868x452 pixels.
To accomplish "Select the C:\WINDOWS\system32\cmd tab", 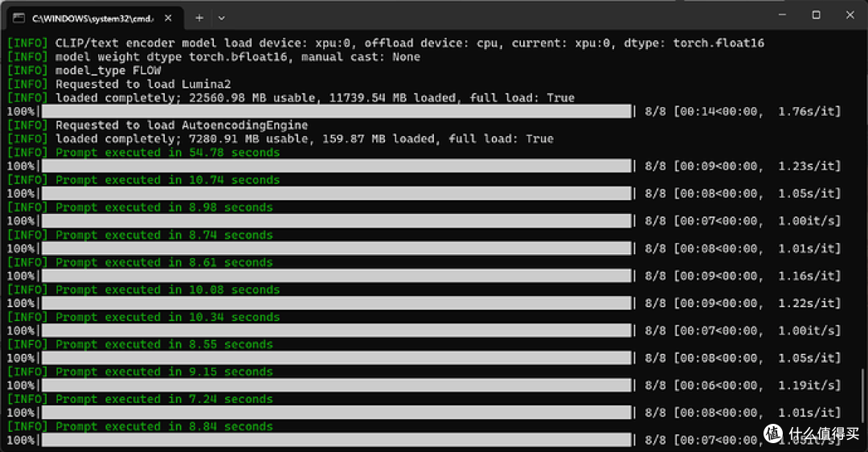I will [x=93, y=18].
